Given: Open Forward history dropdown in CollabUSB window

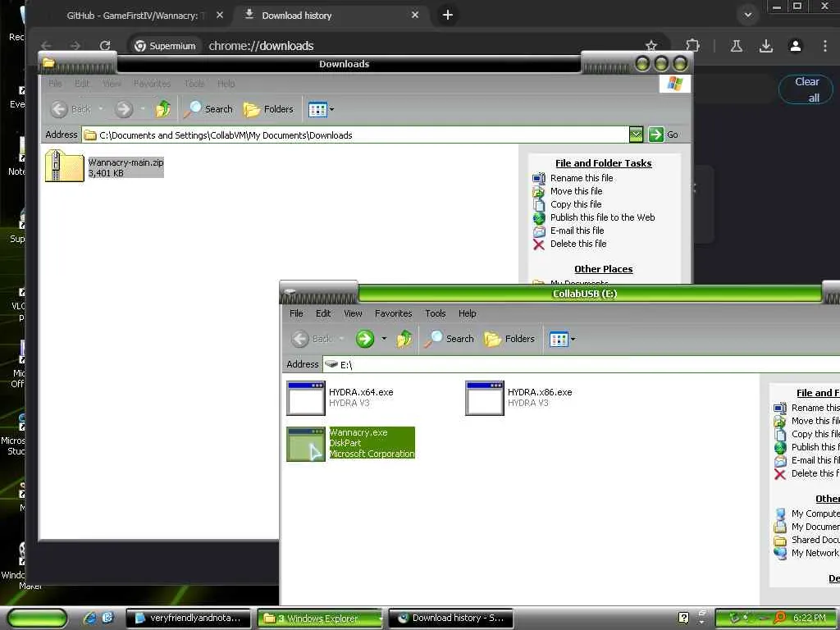Looking at the screenshot, I should (384, 339).
